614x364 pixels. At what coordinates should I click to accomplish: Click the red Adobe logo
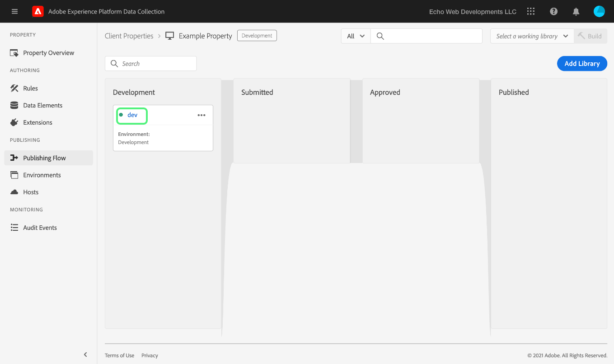(x=37, y=11)
